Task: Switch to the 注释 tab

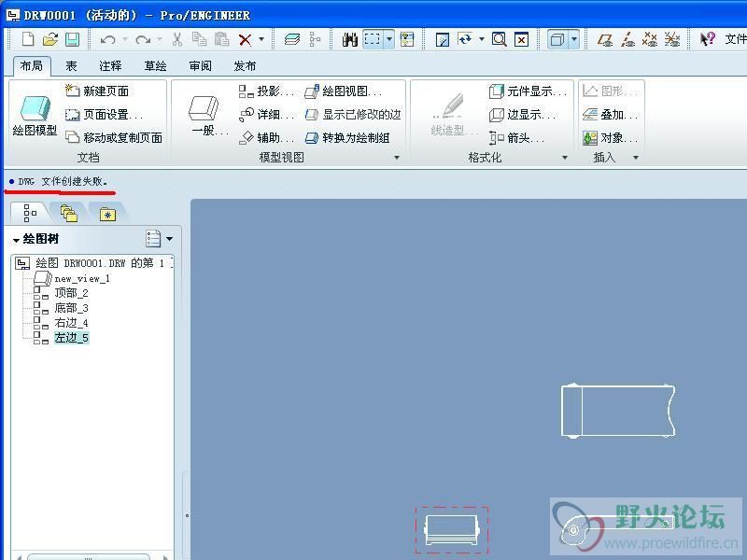Action: [x=110, y=65]
